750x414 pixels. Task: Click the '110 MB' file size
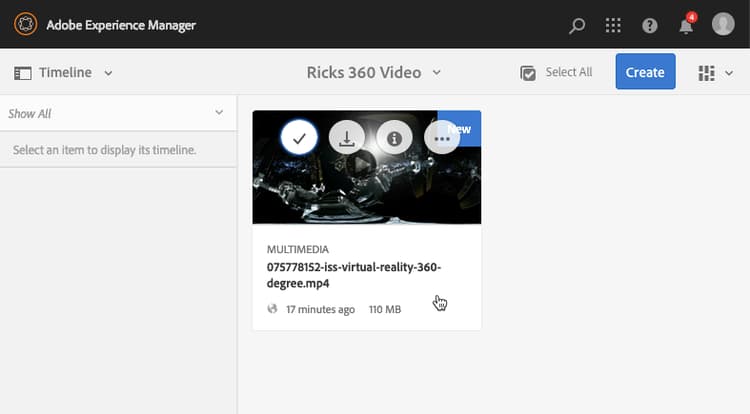coord(385,309)
